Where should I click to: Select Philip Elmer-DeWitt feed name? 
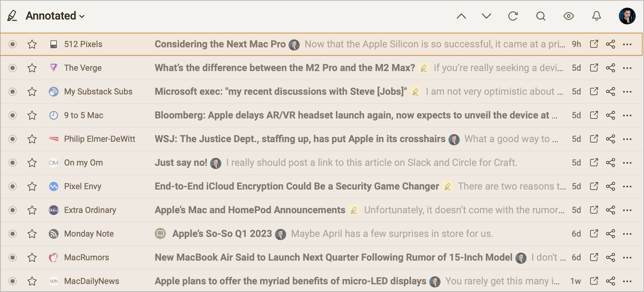coord(100,139)
